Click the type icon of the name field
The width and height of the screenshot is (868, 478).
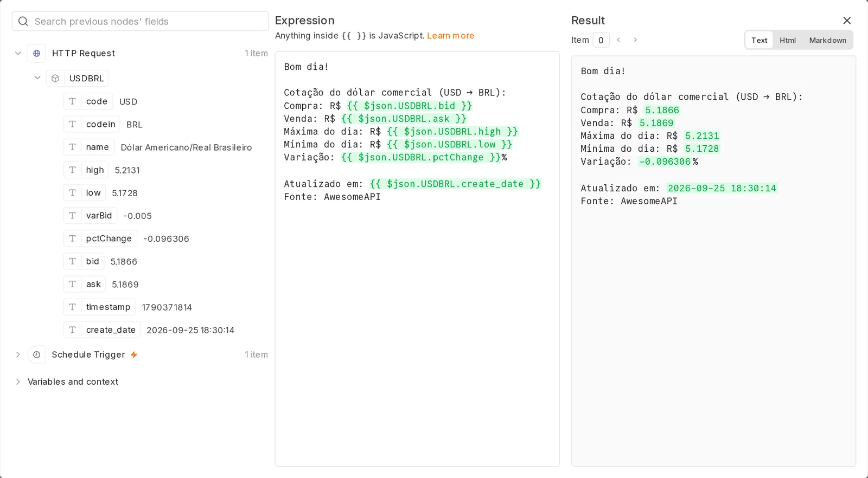pos(72,147)
